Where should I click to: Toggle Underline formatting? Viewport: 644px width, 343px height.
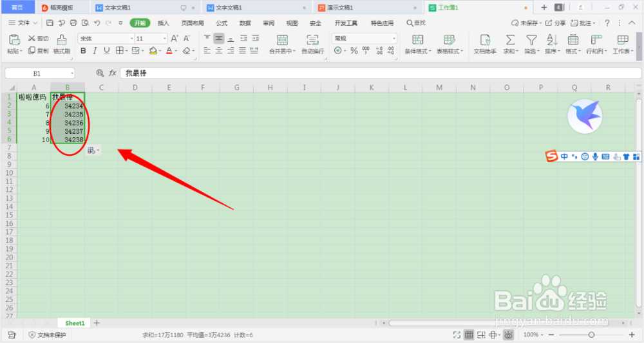pyautogui.click(x=107, y=50)
